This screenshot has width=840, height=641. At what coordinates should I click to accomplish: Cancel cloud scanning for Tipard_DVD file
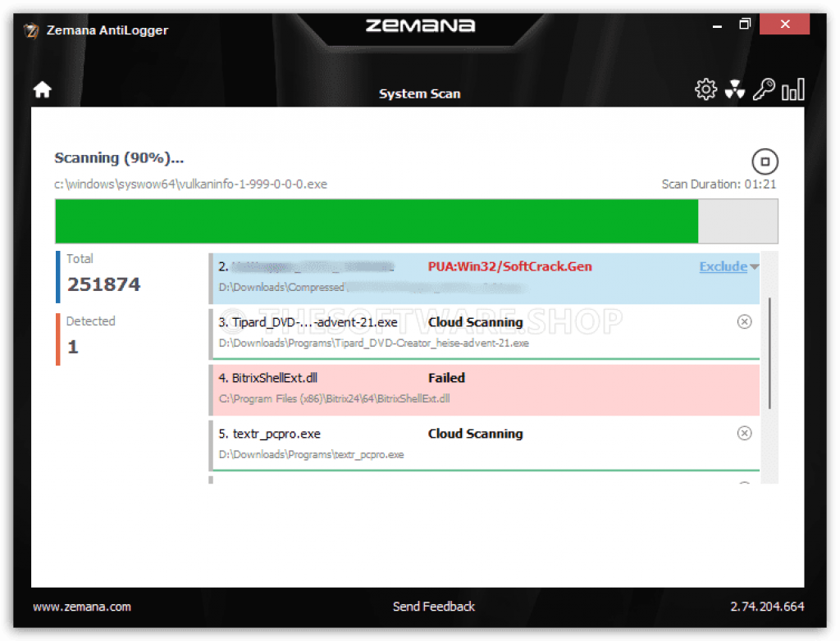pyautogui.click(x=744, y=321)
